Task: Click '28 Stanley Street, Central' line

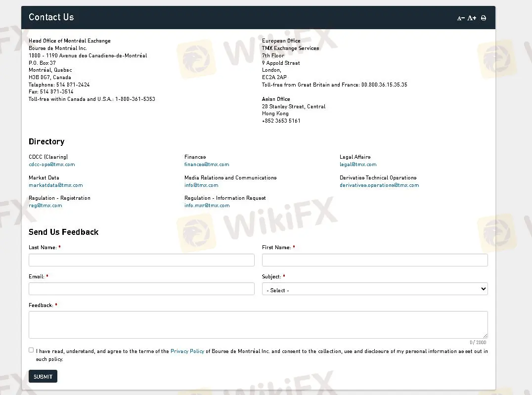Action: (294, 107)
